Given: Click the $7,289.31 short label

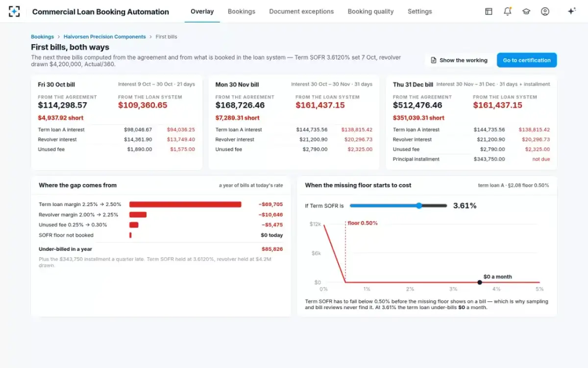Looking at the screenshot, I should 238,118.
